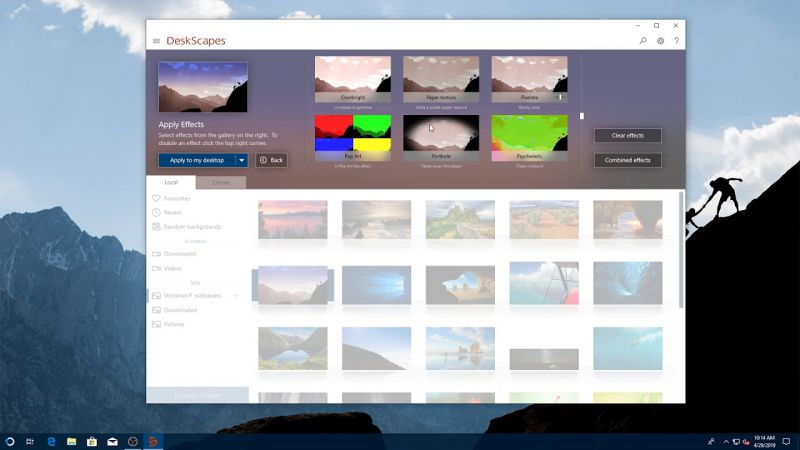
Task: Click the DeskScapes taskbar icon
Action: [x=153, y=441]
